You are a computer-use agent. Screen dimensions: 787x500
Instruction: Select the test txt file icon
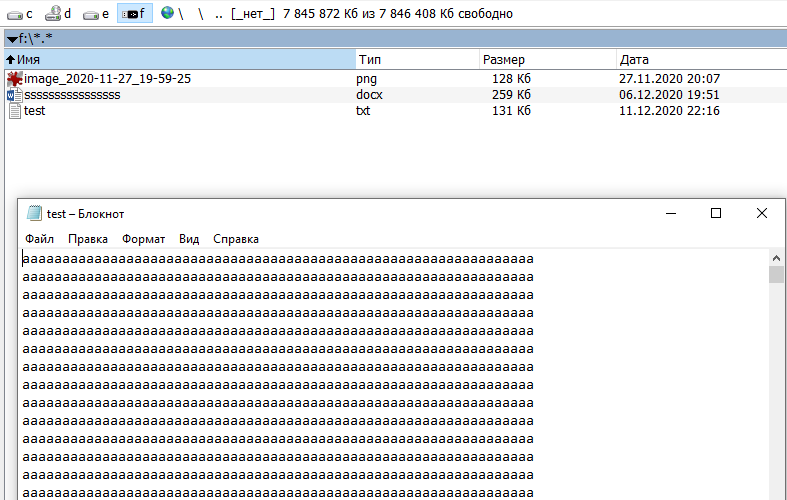click(x=15, y=111)
